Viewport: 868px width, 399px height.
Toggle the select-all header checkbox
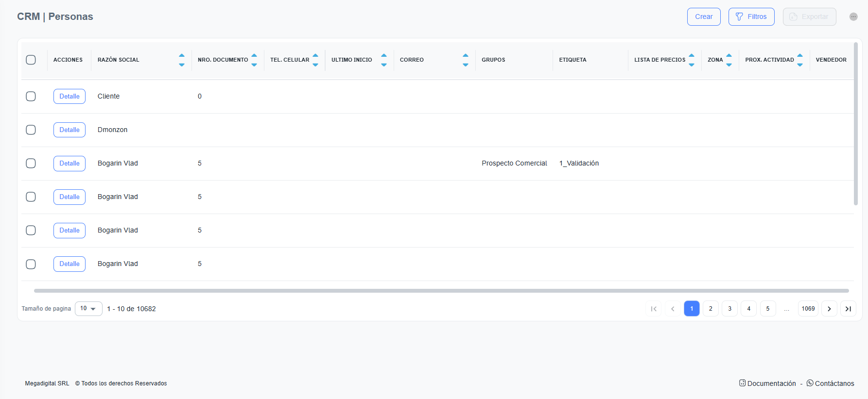(31, 60)
